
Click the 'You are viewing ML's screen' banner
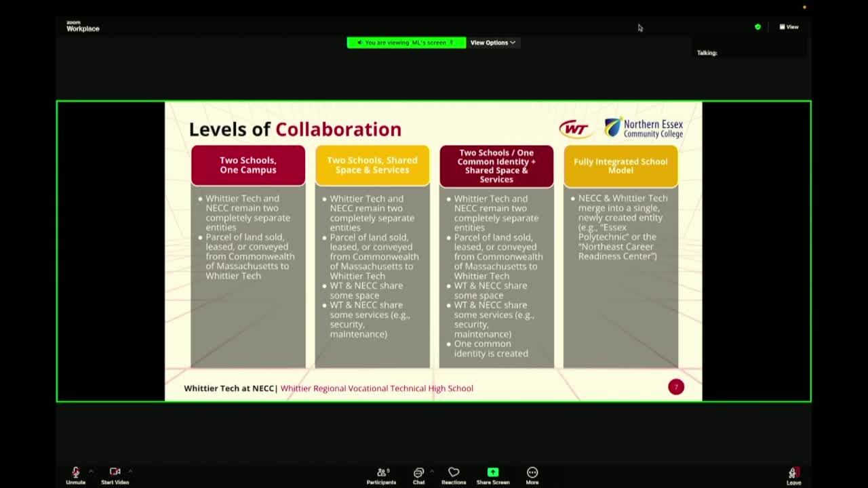pos(406,43)
